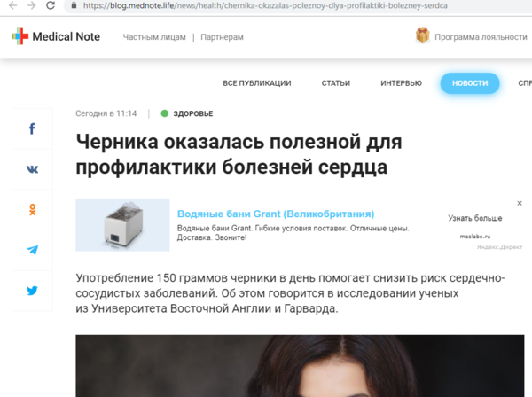Click the loyalty program gift icon
The image size is (532, 397).
pyautogui.click(x=422, y=35)
